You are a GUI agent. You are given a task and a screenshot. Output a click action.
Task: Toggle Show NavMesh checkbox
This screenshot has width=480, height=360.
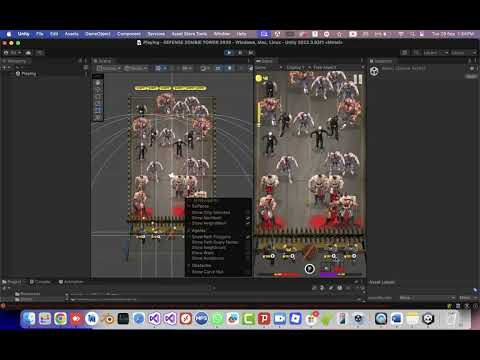tap(247, 218)
